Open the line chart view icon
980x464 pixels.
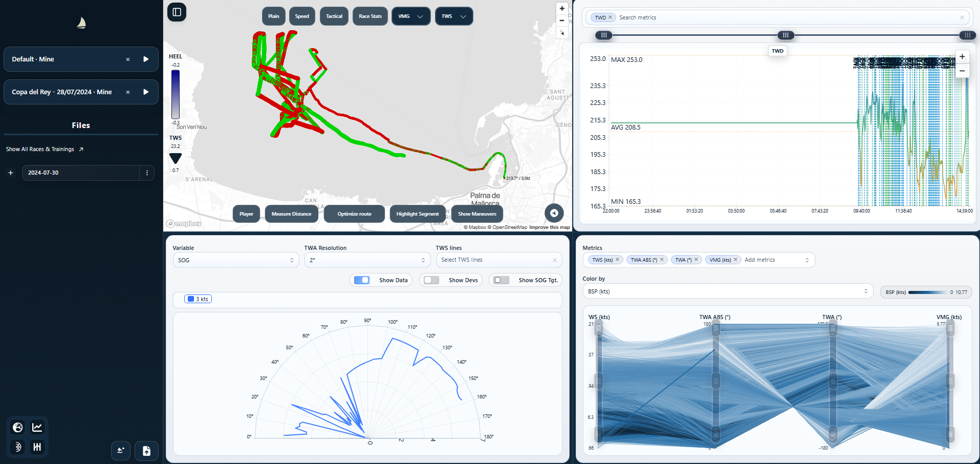[x=37, y=427]
